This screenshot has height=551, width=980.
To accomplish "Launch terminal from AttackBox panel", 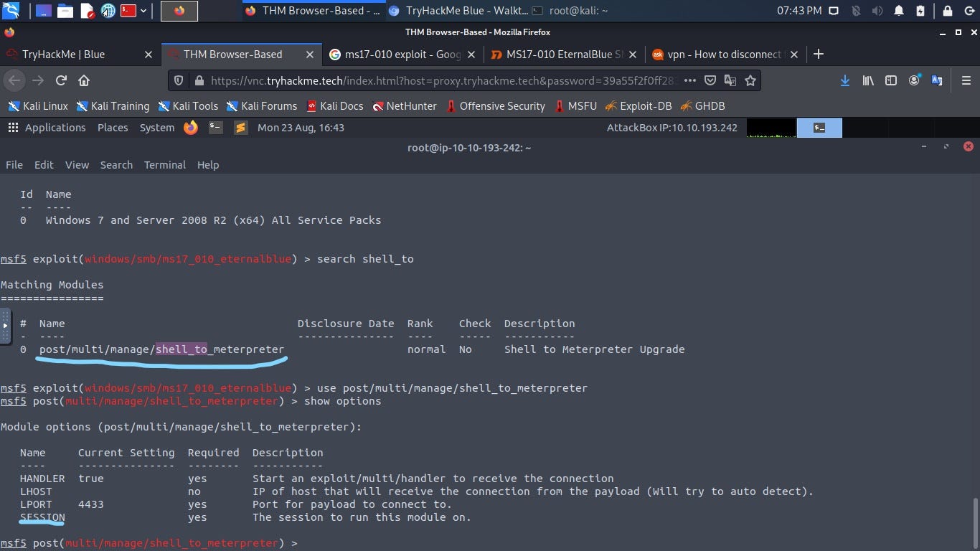I will [x=216, y=128].
